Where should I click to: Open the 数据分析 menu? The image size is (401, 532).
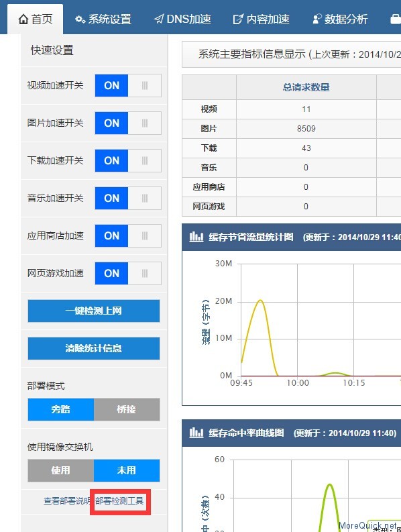pyautogui.click(x=340, y=19)
